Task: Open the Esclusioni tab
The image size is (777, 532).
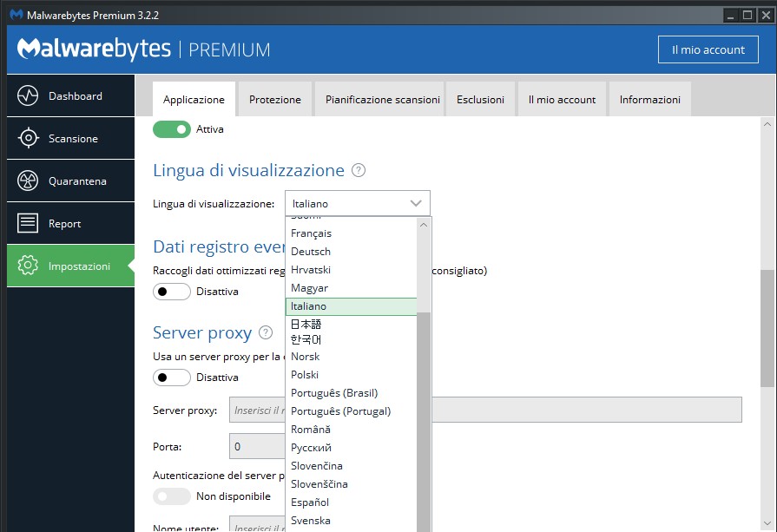Action: click(x=480, y=100)
